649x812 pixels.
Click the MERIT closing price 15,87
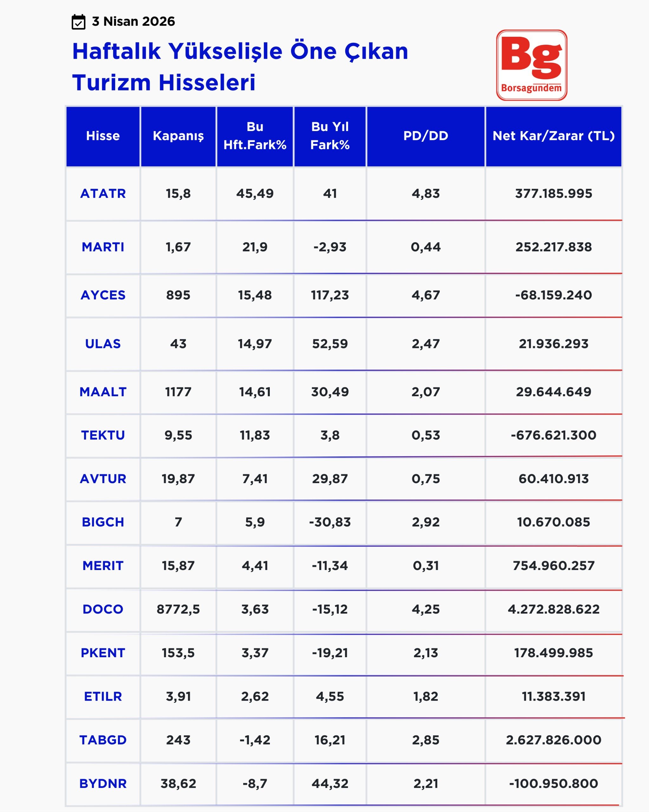(x=178, y=566)
